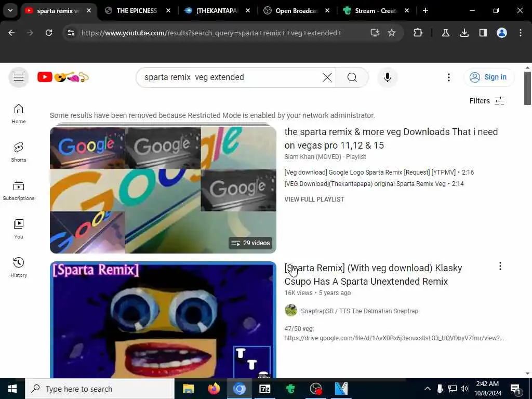Image resolution: width=532 pixels, height=399 pixels.
Task: Click the page vertical scrollbar thumb
Action: click(527, 88)
